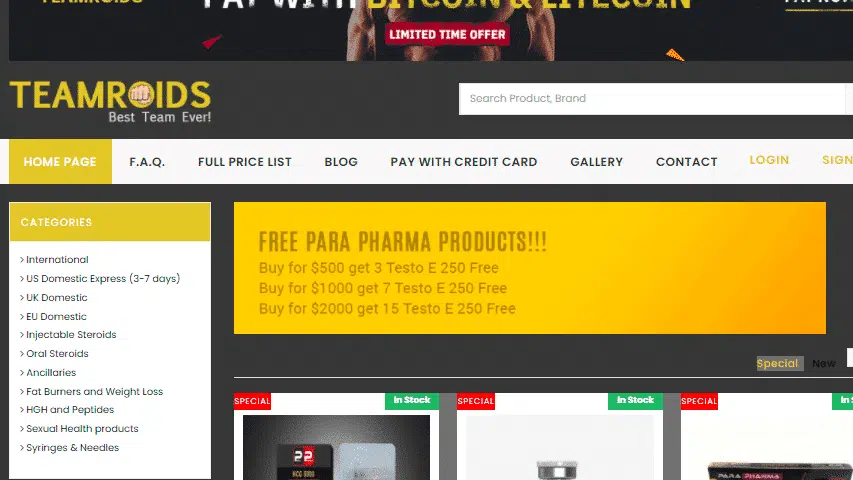Click the Search Product, Brand field

point(653,99)
